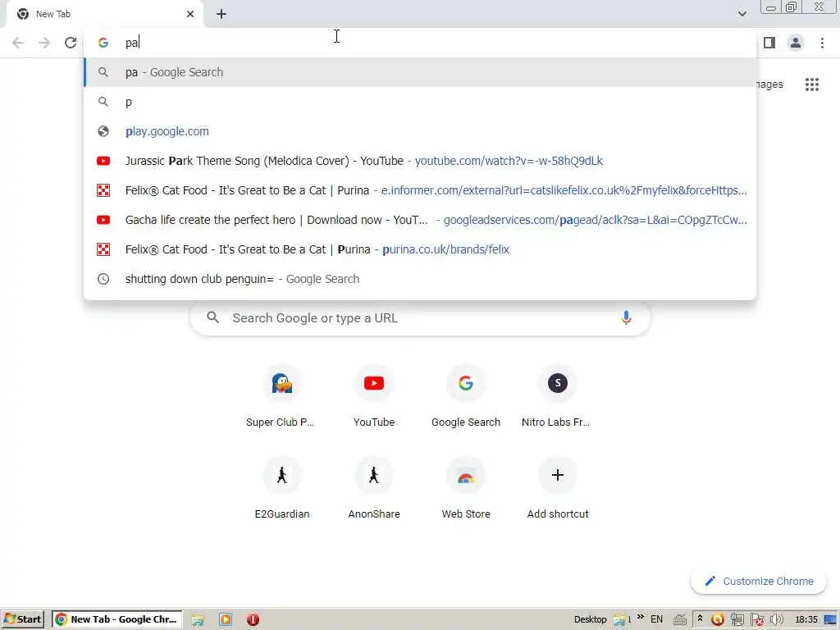Start voice search with the microphone icon
Viewport: 840px width, 630px height.
[x=626, y=317]
